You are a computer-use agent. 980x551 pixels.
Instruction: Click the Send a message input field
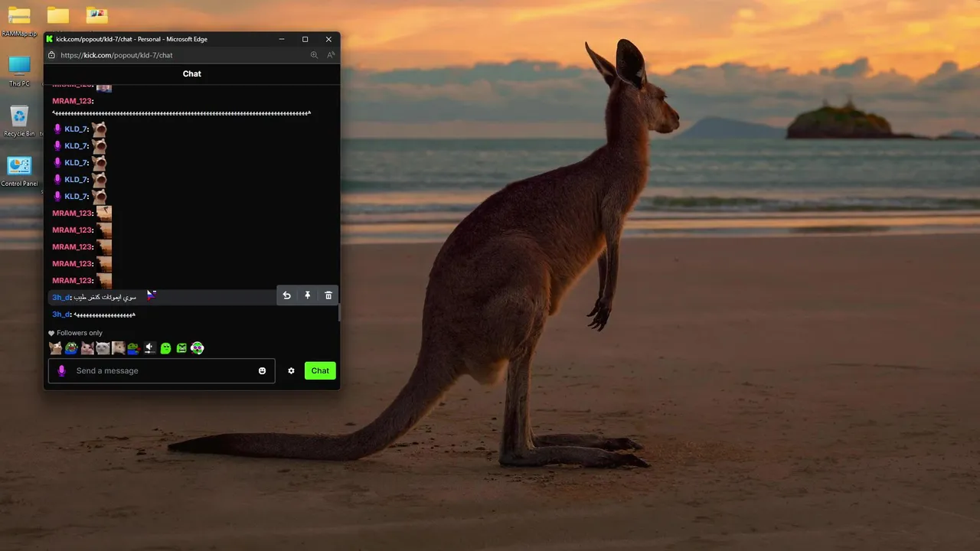[162, 370]
